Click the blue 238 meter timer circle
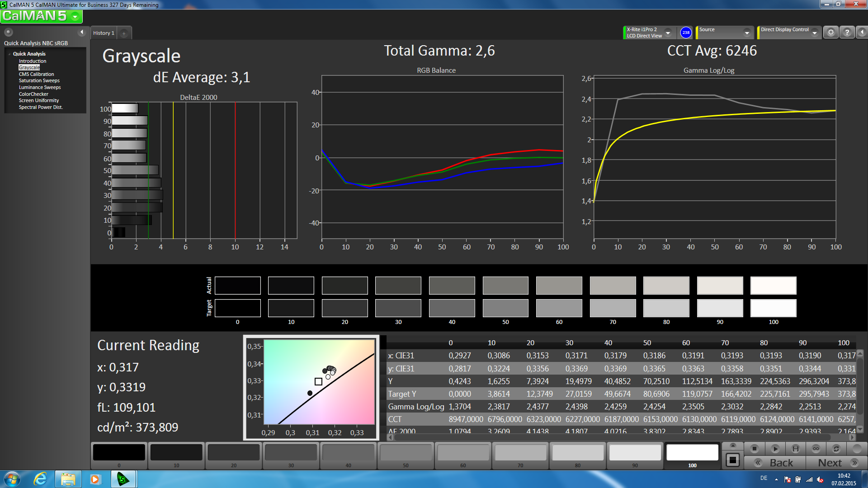The image size is (868, 488). 686,33
